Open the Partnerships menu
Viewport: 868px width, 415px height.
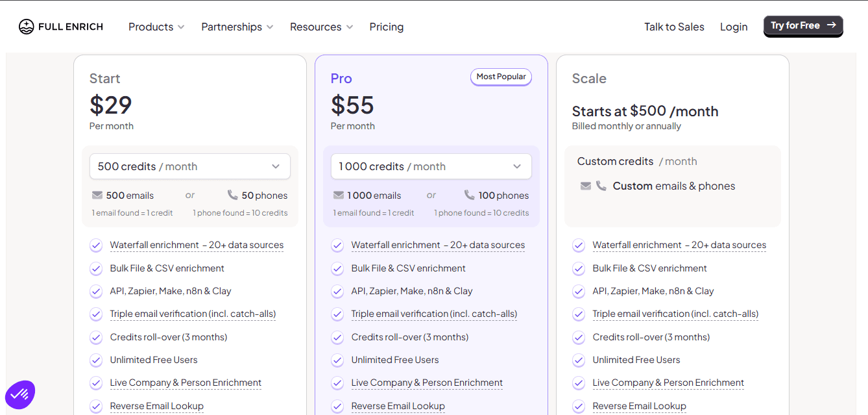click(x=237, y=27)
